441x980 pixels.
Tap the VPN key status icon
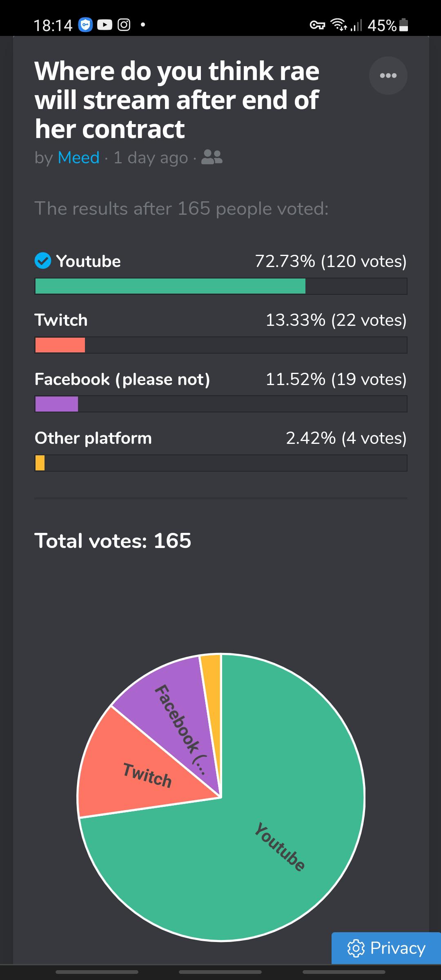[317, 25]
